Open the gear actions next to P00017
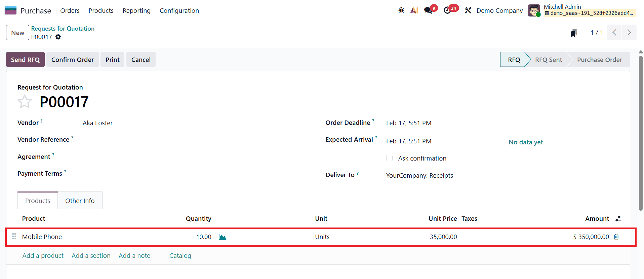 pos(58,37)
